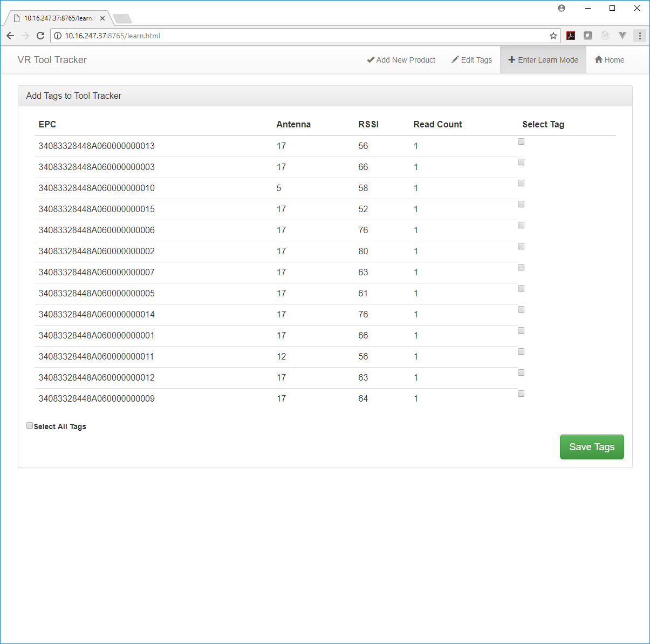
Task: Click the browser reload icon
Action: click(x=40, y=36)
